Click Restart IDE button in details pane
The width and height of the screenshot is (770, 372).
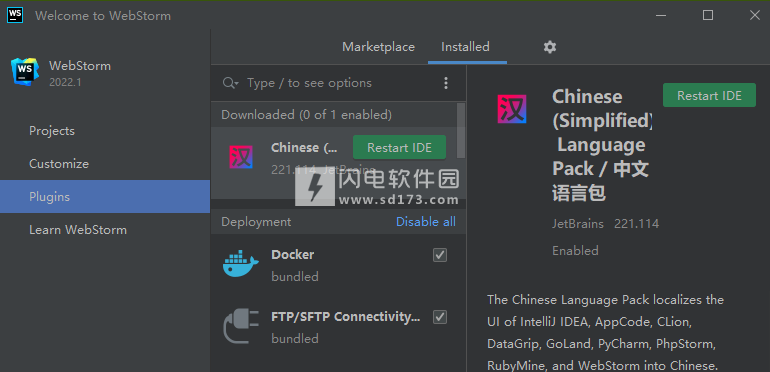point(709,95)
